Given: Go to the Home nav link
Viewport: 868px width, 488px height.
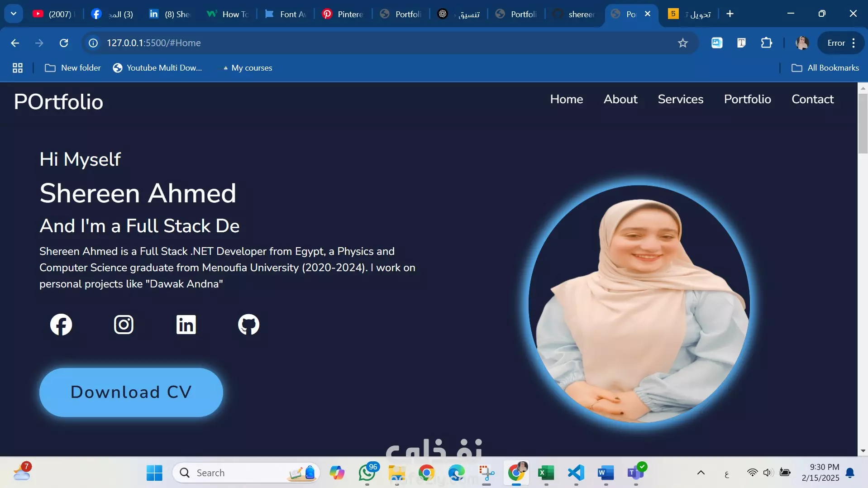Looking at the screenshot, I should point(567,99).
